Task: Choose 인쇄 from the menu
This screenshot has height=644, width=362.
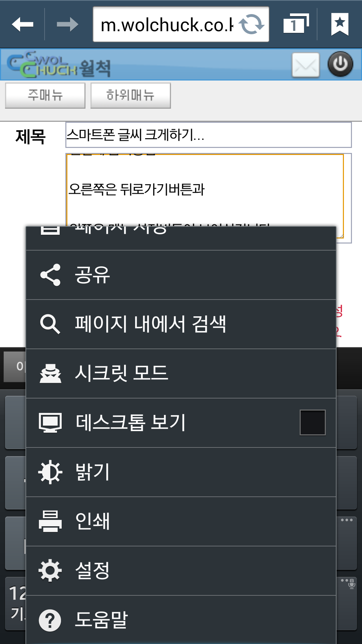Action: pyautogui.click(x=181, y=522)
